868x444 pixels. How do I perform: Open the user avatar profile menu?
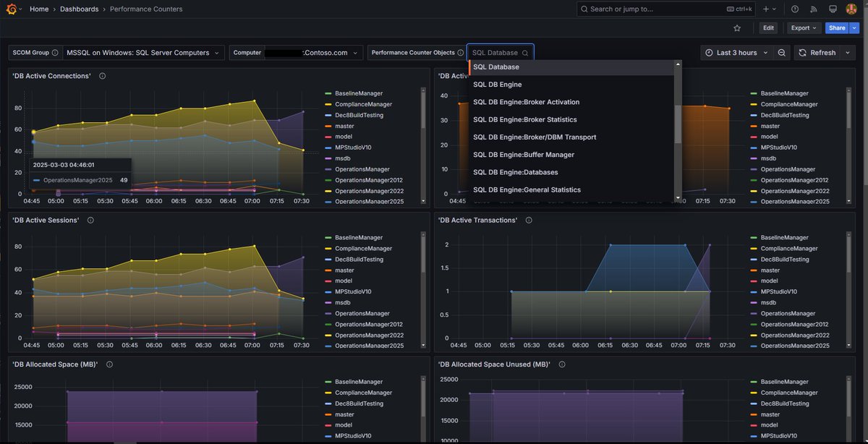click(851, 9)
